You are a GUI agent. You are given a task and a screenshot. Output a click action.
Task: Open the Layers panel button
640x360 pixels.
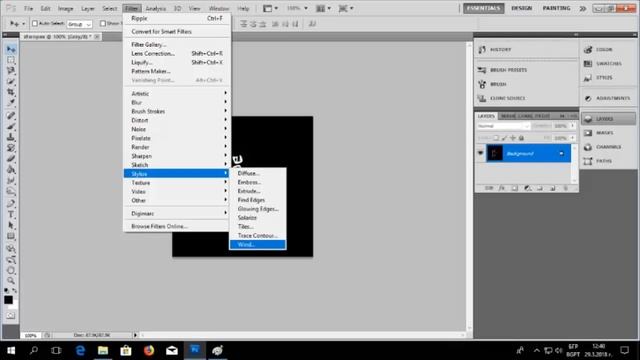click(x=608, y=119)
